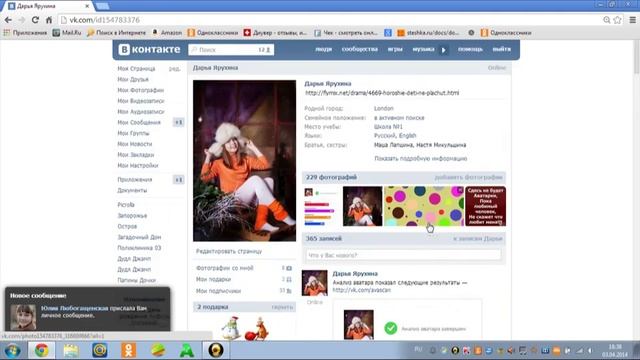Open игры in the VK top menu
Screen dimensions: 640x360
point(395,49)
